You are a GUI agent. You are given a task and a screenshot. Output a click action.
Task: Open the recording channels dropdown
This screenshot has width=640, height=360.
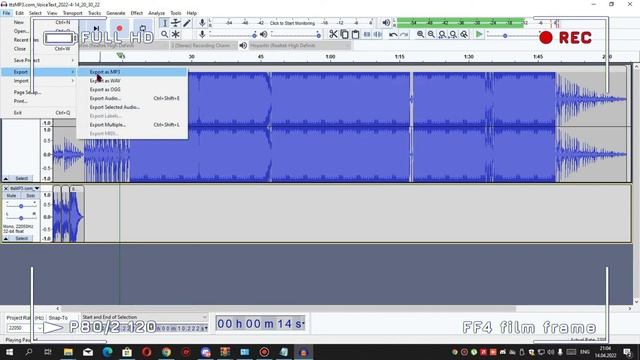pyautogui.click(x=203, y=45)
